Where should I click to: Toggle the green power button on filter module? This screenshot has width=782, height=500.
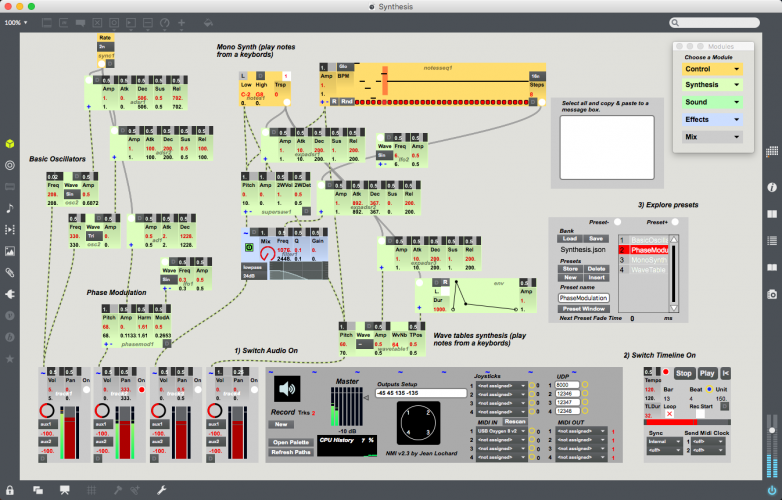click(x=249, y=247)
